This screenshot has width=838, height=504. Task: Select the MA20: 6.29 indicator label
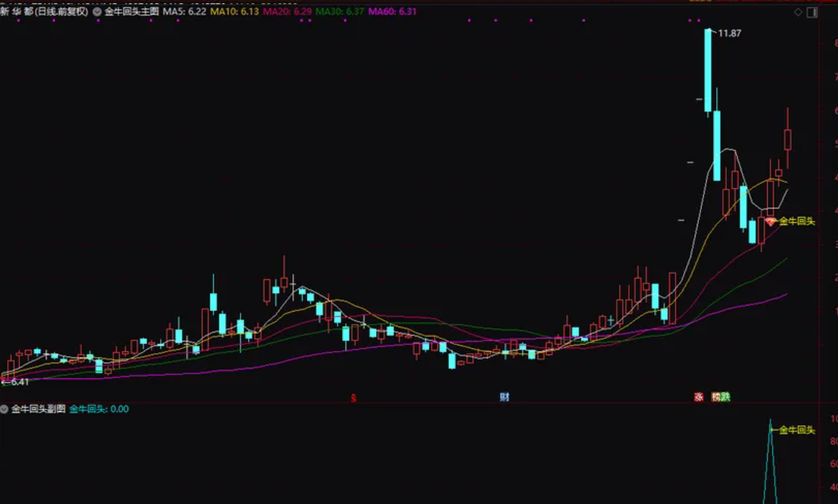point(287,11)
